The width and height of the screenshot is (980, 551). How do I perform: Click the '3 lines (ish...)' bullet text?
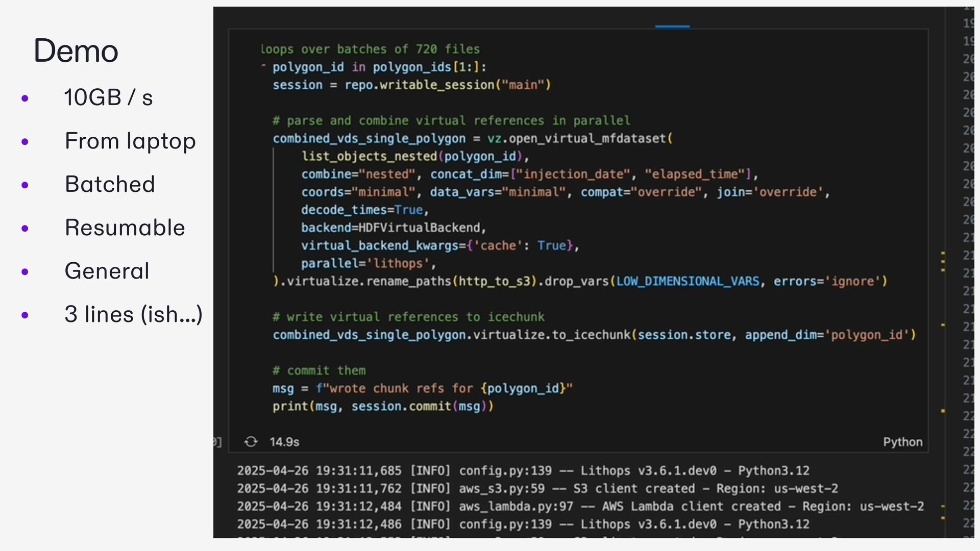(x=134, y=314)
